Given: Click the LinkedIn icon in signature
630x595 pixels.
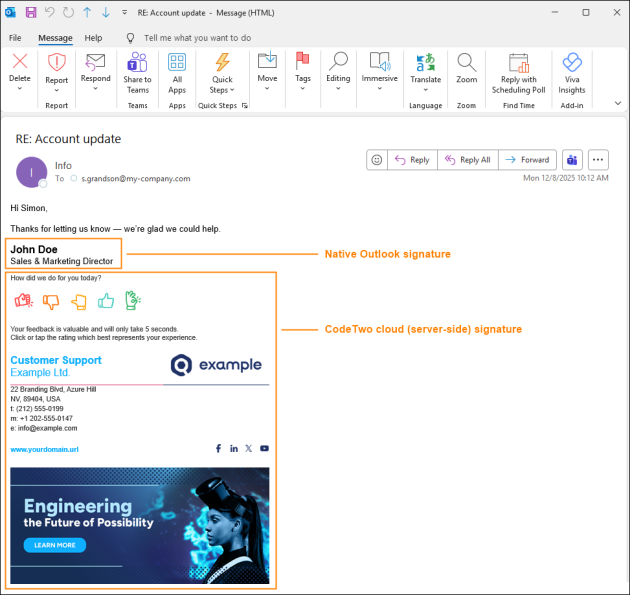Looking at the screenshot, I should click(x=234, y=448).
